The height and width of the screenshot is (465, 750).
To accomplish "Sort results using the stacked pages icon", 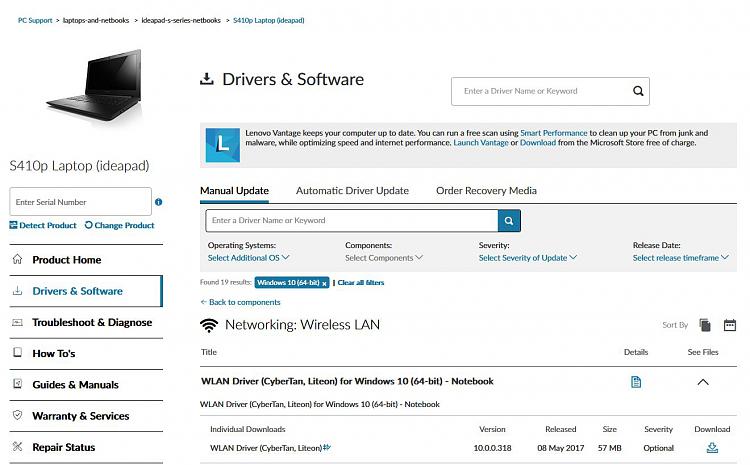I will [705, 325].
